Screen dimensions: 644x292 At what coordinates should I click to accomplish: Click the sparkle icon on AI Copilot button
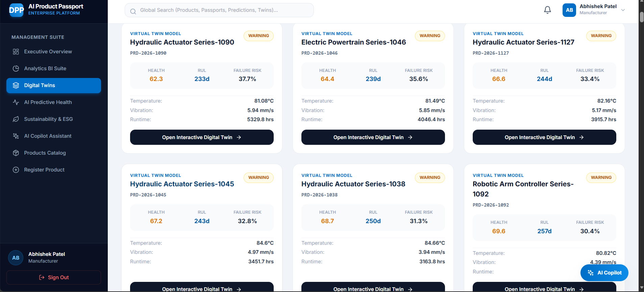[x=591, y=273]
